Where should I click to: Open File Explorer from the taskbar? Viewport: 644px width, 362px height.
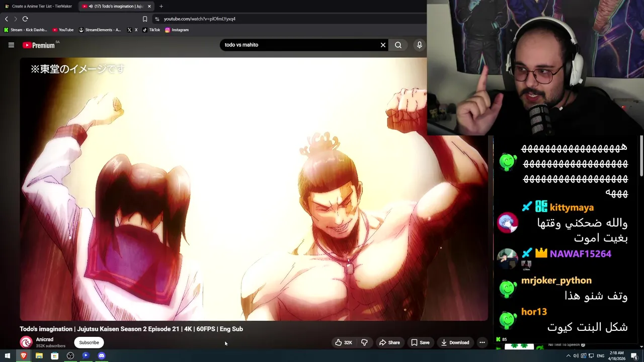click(x=39, y=356)
